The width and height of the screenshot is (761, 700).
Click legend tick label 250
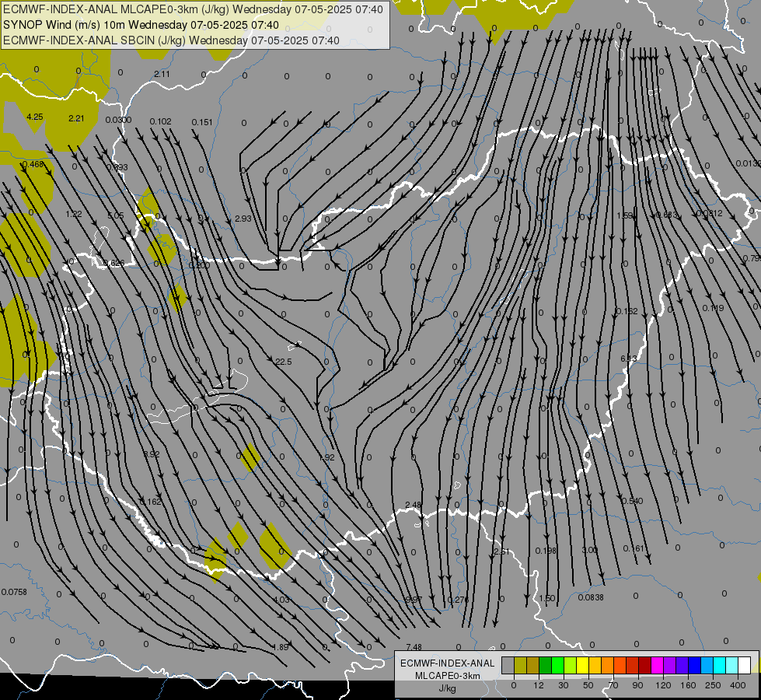713,685
